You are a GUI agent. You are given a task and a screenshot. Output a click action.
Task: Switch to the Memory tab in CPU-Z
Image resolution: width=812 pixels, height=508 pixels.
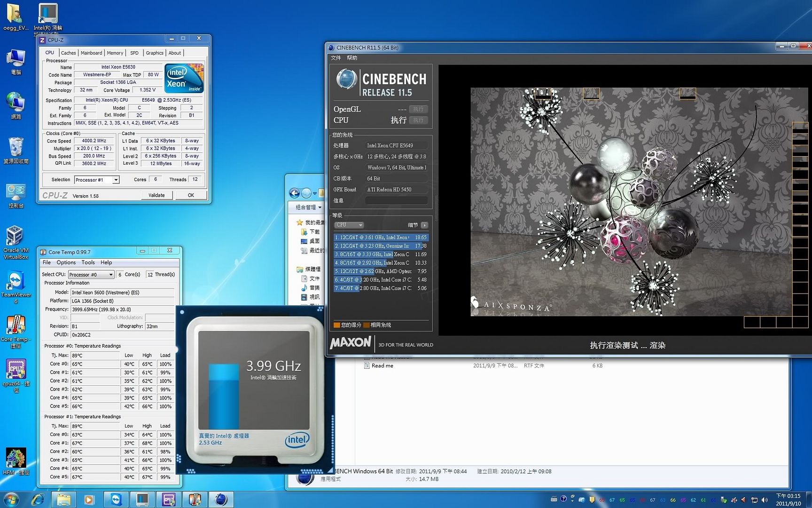click(x=115, y=53)
